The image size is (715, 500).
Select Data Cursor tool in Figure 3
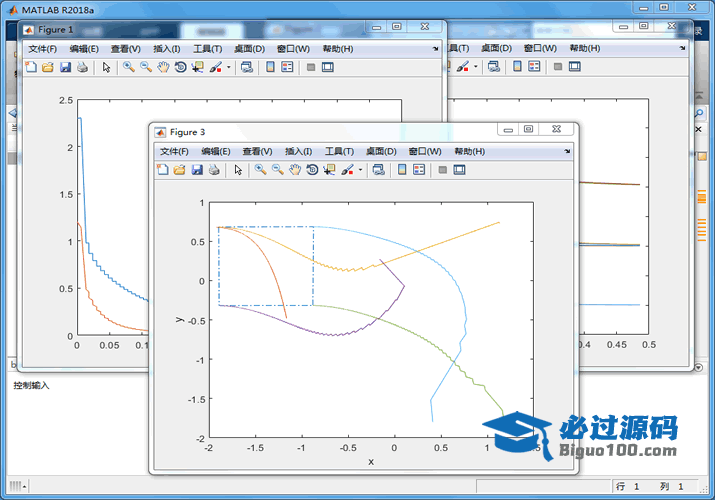click(329, 170)
